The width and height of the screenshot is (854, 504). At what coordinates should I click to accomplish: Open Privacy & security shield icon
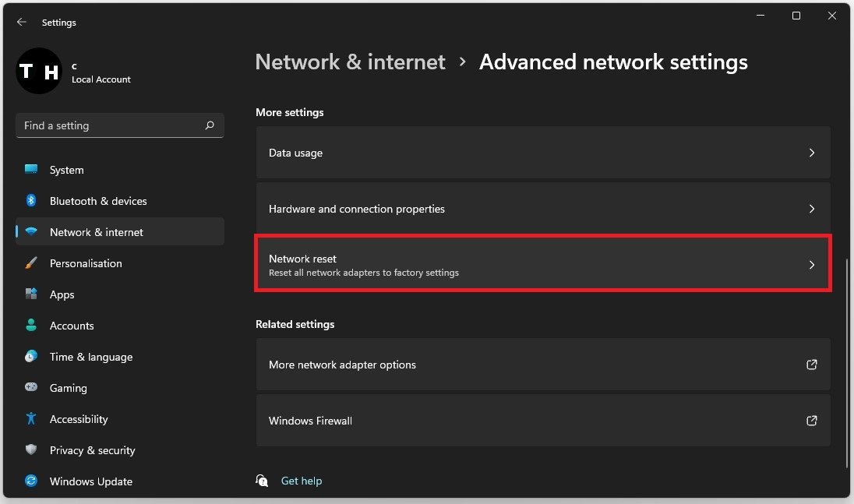31,450
